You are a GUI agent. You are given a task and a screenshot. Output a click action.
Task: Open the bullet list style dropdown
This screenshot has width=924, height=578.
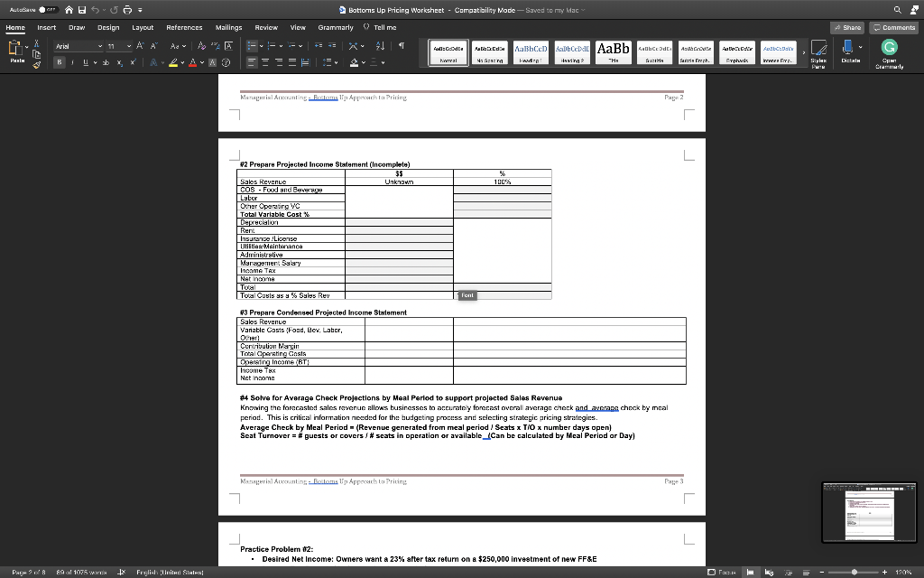click(x=262, y=45)
